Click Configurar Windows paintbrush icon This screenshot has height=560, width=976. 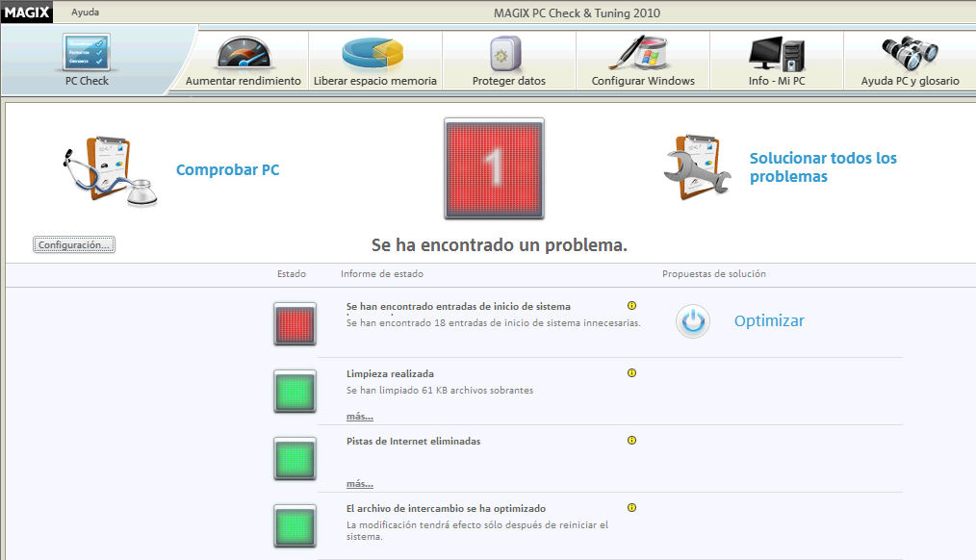642,52
